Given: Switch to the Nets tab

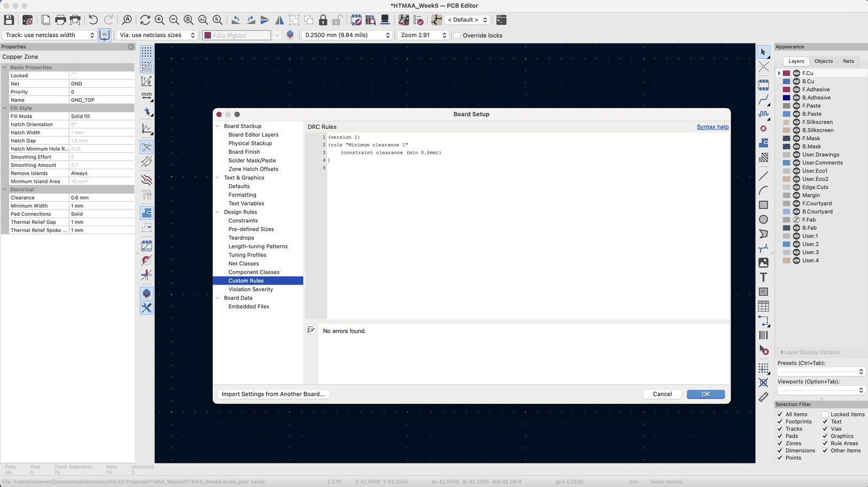Looking at the screenshot, I should (x=848, y=61).
